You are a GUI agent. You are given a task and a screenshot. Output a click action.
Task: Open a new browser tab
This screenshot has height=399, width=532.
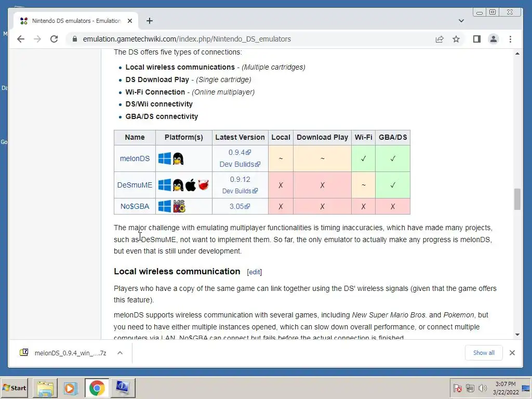click(x=149, y=21)
